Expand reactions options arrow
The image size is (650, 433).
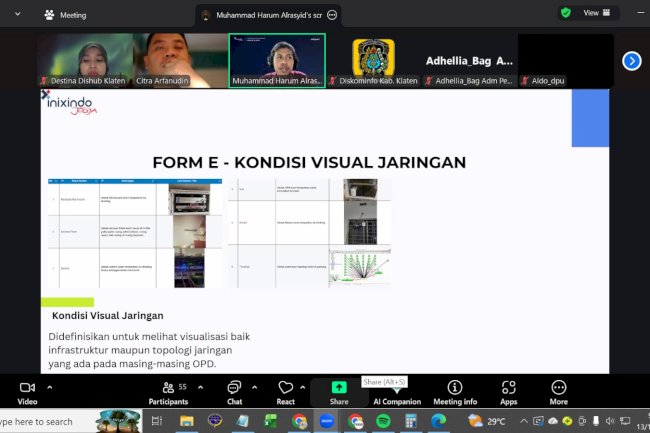pyautogui.click(x=303, y=387)
